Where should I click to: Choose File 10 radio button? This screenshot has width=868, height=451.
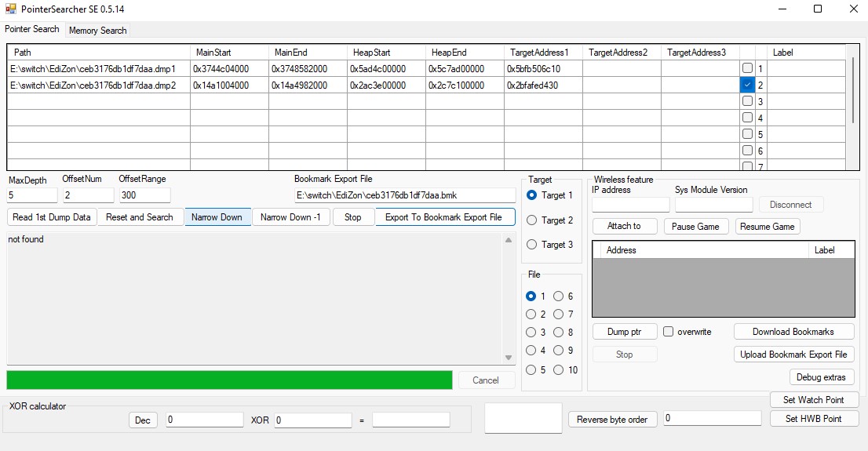(x=558, y=369)
